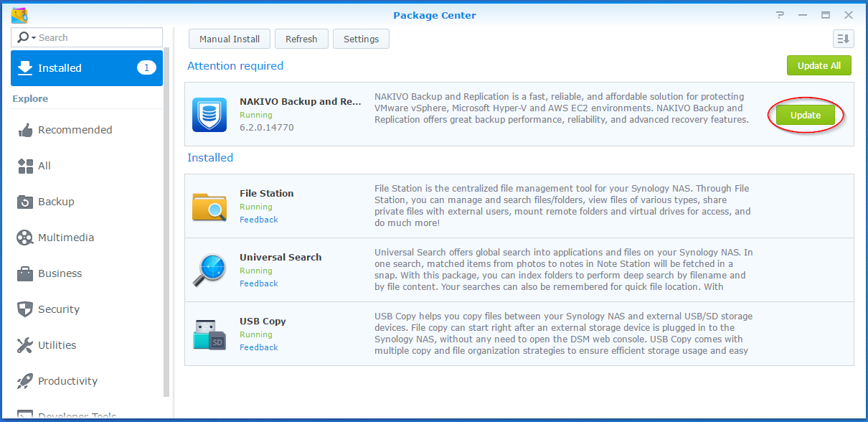Open the Productivity rocket icon
The height and width of the screenshot is (422, 868).
[x=25, y=381]
